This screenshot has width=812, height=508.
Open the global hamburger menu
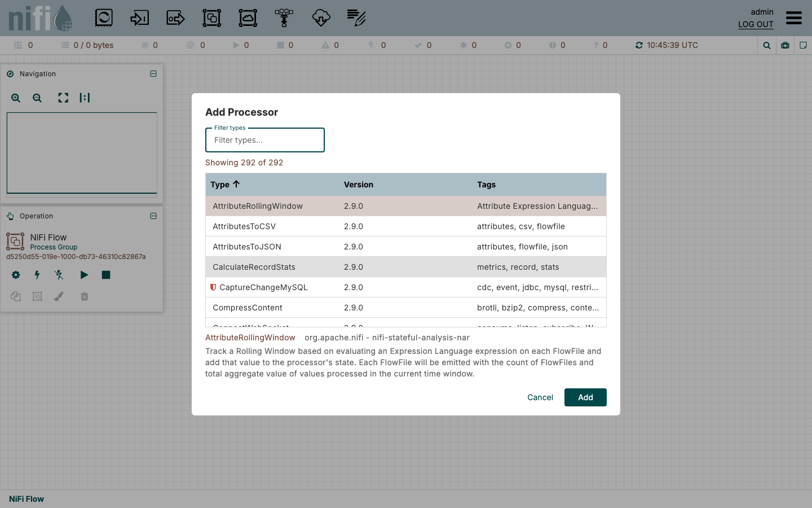point(794,18)
